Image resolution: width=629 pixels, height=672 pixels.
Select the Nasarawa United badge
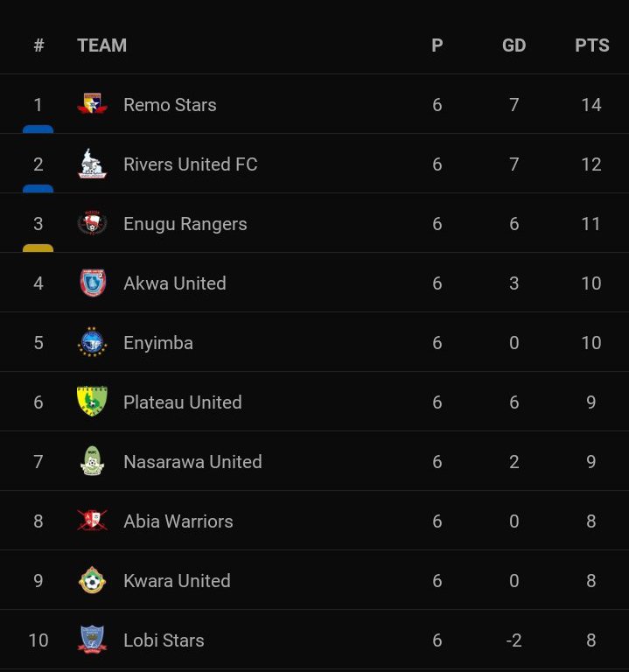pos(92,462)
